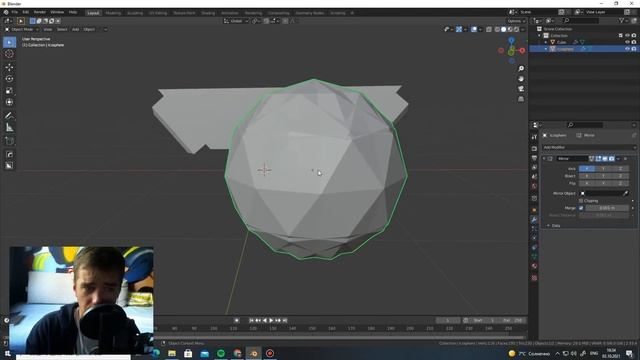The height and width of the screenshot is (360, 640).
Task: Open the Object Data properties tab icon
Action: (534, 256)
